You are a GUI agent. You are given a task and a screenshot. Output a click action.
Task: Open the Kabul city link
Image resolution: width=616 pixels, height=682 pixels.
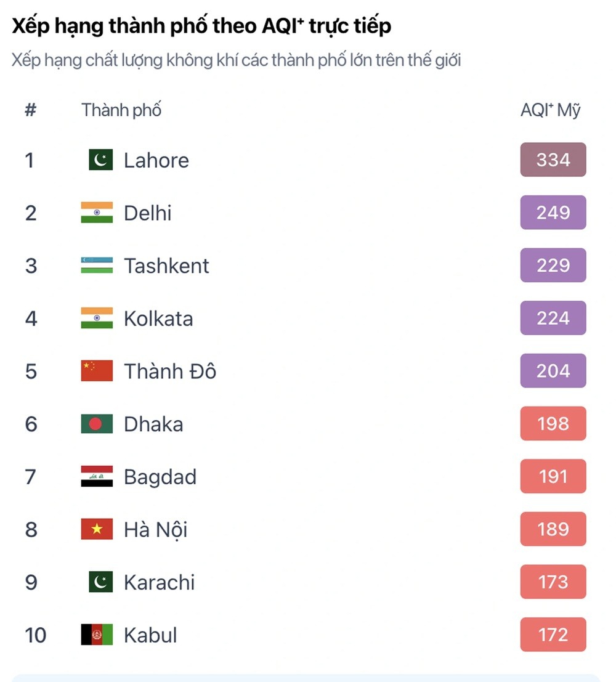point(150,635)
